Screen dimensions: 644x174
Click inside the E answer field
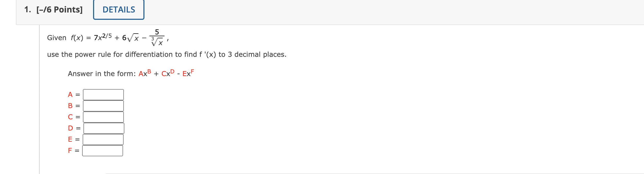pos(103,139)
